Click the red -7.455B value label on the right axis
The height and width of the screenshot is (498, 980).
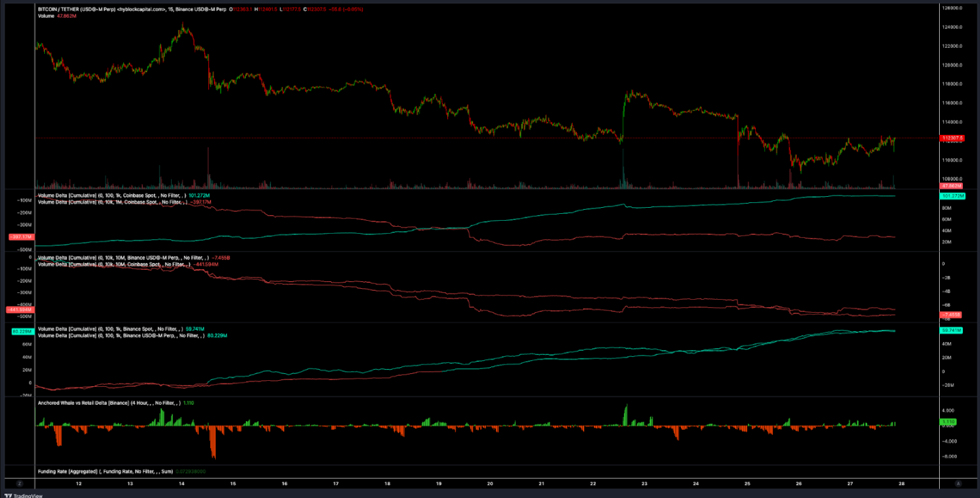click(951, 315)
